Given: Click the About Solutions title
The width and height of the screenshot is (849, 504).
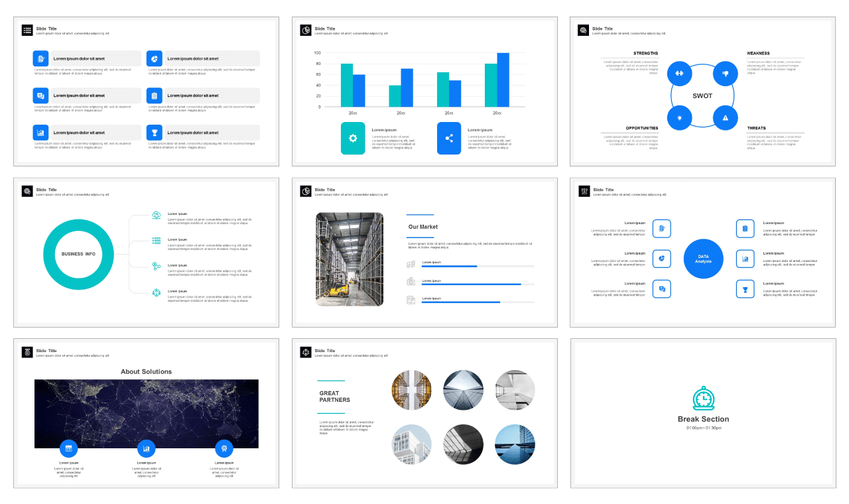Looking at the screenshot, I should [146, 371].
